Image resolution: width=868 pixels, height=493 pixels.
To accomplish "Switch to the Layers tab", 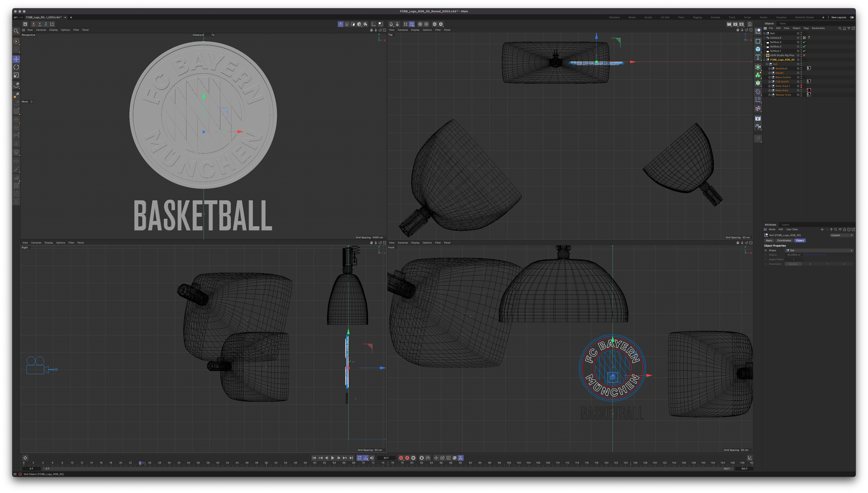I will point(785,224).
